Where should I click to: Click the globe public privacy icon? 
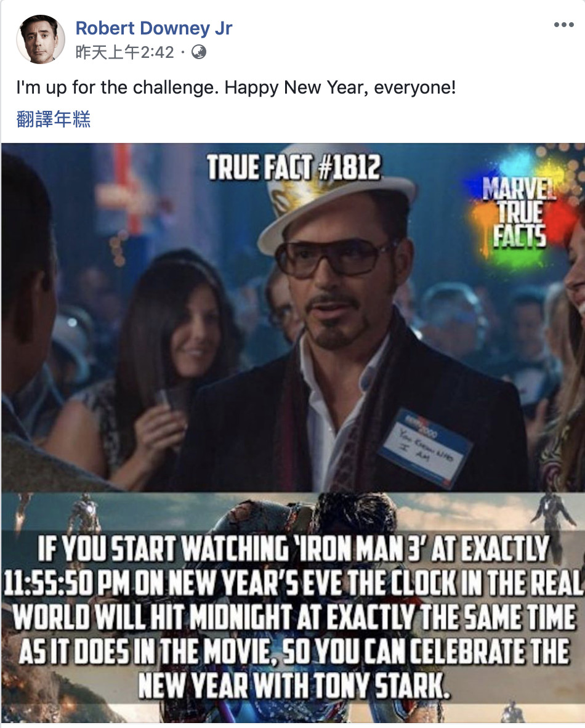coord(199,52)
